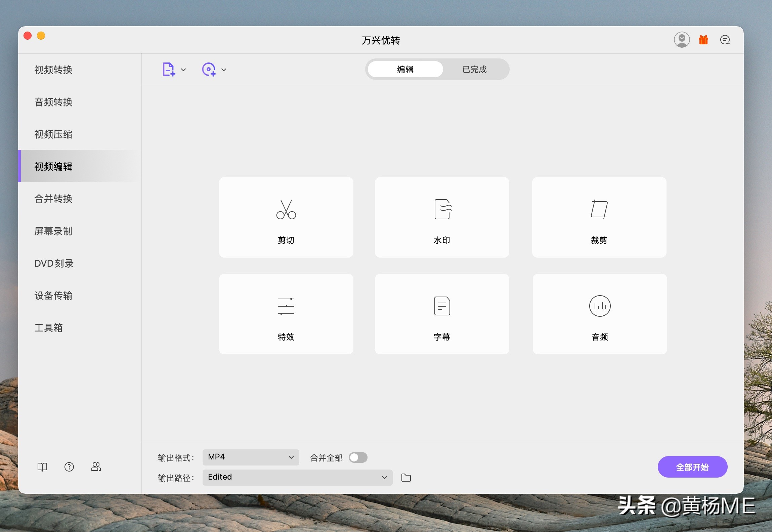Screen dimensions: 772x532
Task: Click the 全部开始 button
Action: click(x=692, y=467)
